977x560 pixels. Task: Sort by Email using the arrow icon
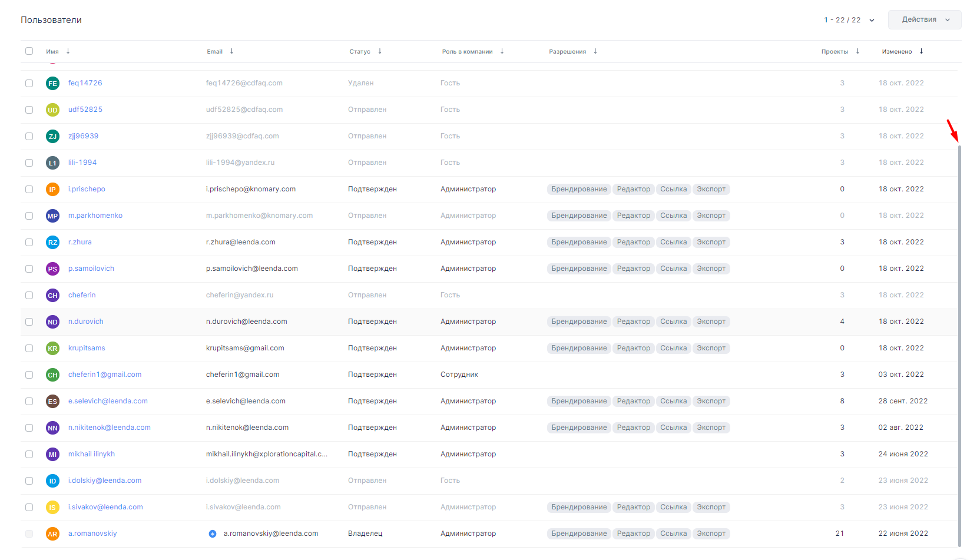(231, 51)
